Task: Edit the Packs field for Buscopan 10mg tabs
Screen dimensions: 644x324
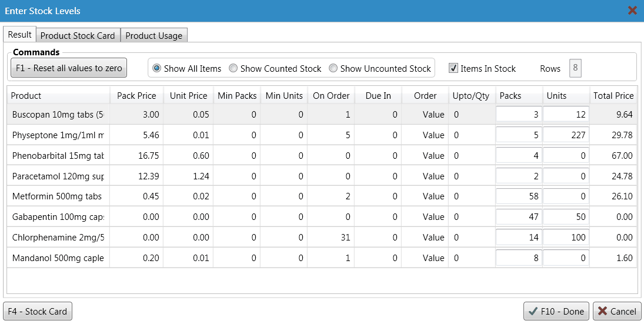Action: pyautogui.click(x=519, y=114)
